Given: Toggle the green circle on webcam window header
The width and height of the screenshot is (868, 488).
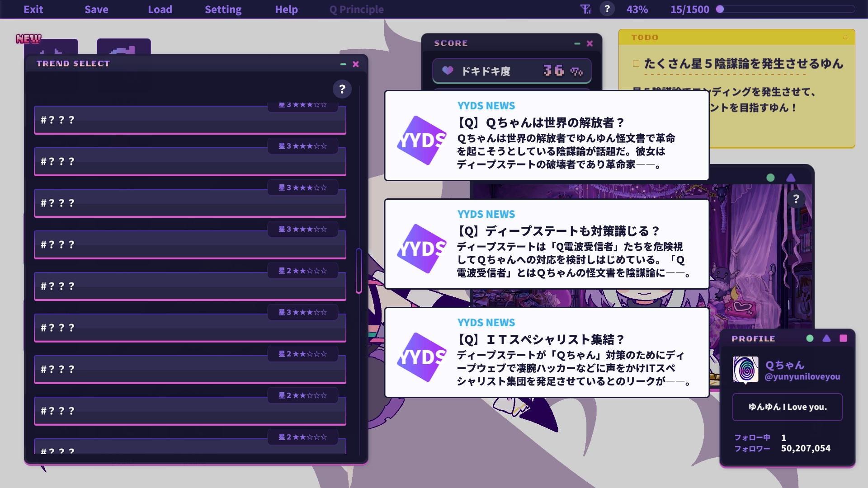Looking at the screenshot, I should (771, 178).
